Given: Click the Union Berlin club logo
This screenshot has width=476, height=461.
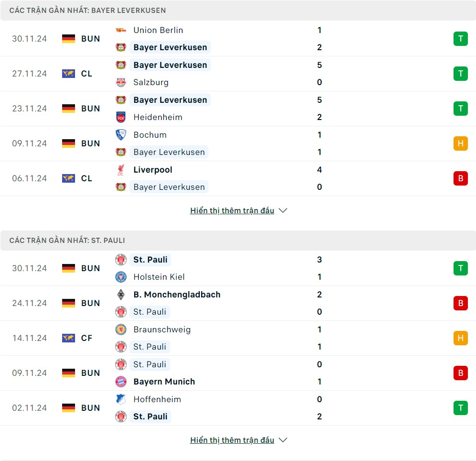Looking at the screenshot, I should coord(120,30).
